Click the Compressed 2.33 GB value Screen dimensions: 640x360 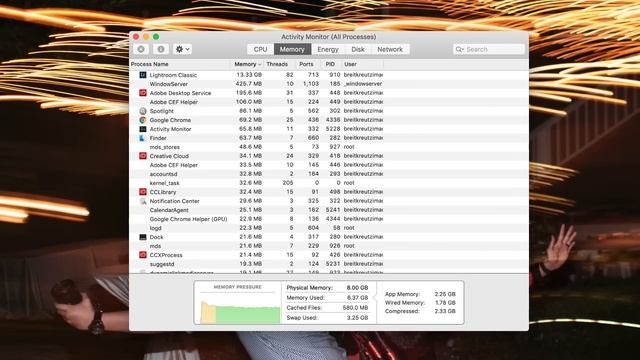(x=445, y=311)
